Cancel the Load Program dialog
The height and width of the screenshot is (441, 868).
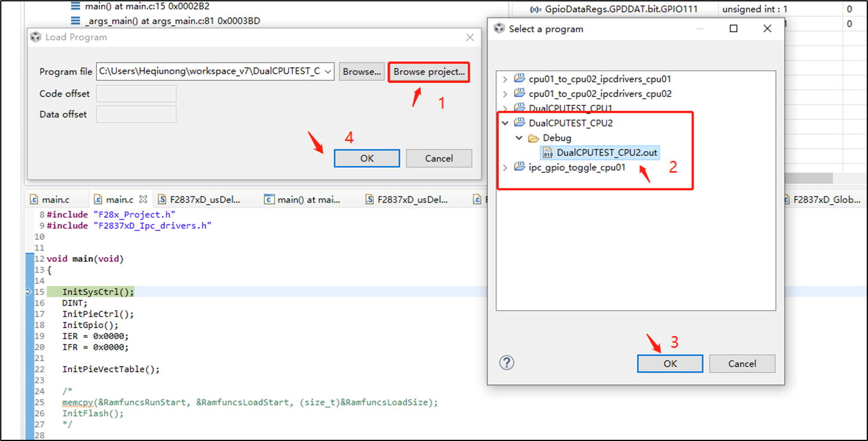(439, 158)
